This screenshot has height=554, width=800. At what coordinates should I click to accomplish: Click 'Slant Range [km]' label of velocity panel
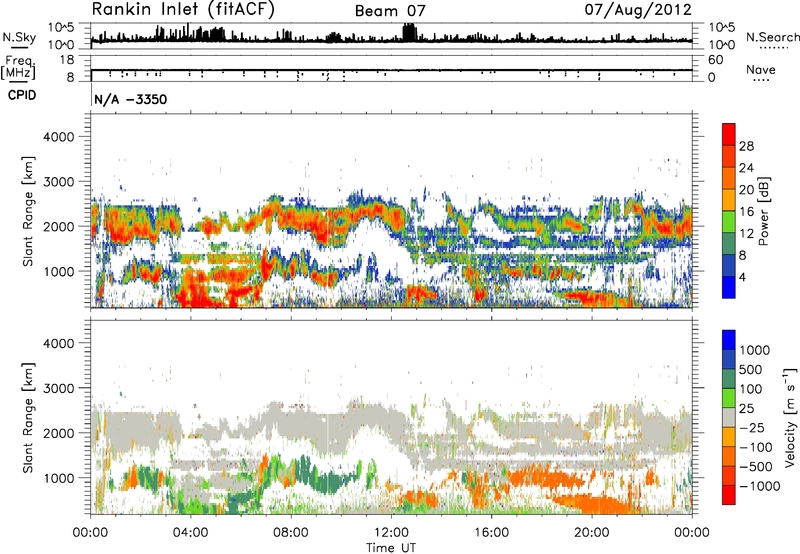28,418
